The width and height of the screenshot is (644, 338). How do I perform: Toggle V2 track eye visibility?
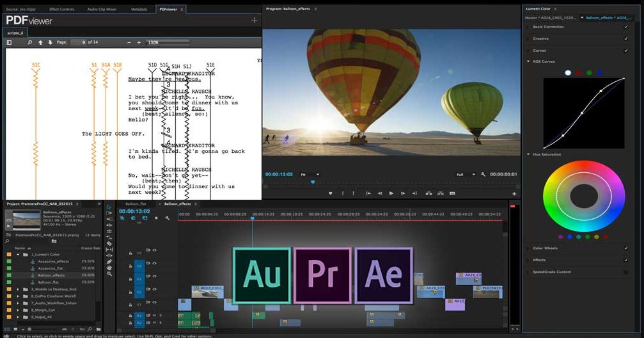point(155,289)
